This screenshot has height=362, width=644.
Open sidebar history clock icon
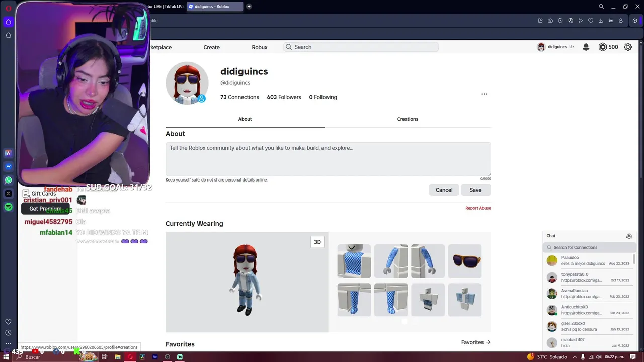8,333
